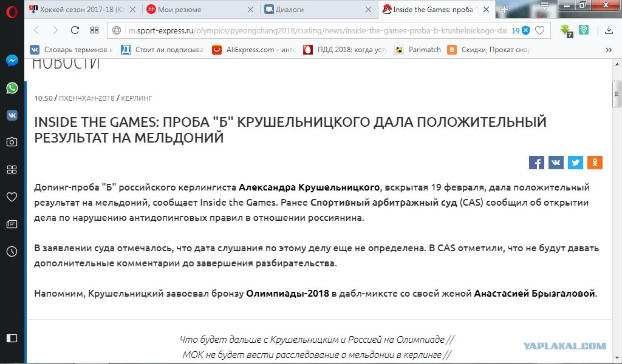The width and height of the screenshot is (622, 364).
Task: Add page to bookmarks with heart icon
Action: click(x=539, y=30)
